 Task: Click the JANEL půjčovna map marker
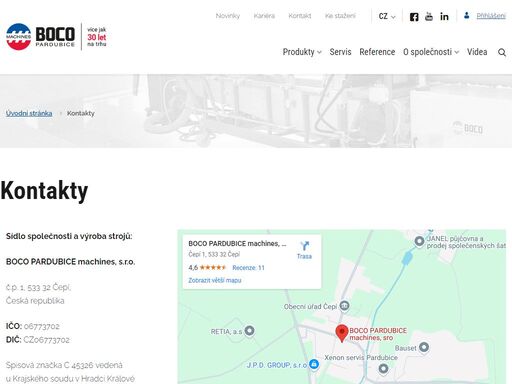419,241
